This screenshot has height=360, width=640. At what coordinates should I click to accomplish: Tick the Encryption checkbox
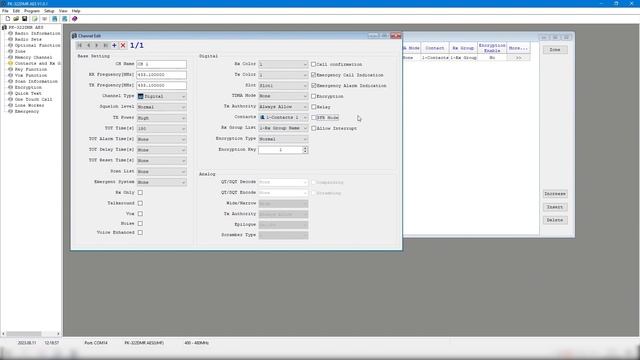click(x=313, y=96)
